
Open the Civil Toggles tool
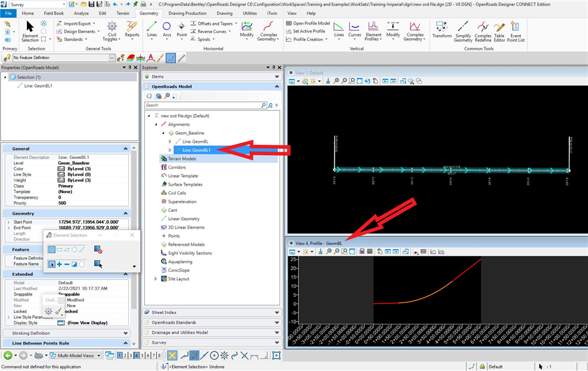(112, 31)
